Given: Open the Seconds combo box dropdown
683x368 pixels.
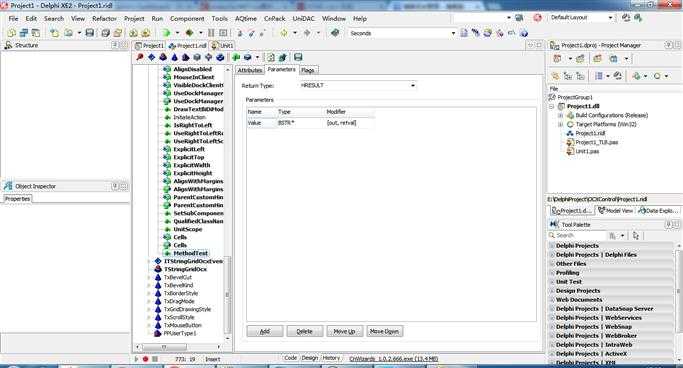Looking at the screenshot, I should (x=453, y=33).
